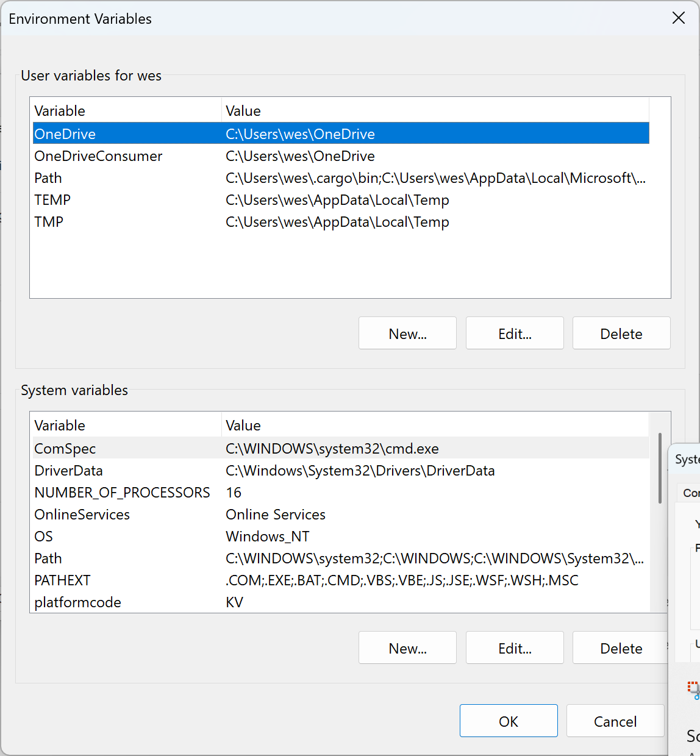Select the system Path variable
The image size is (700, 756).
341,558
